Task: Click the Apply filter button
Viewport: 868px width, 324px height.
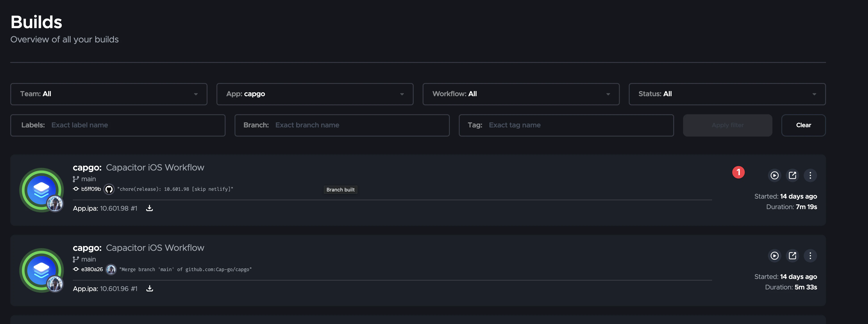Action: coord(728,125)
